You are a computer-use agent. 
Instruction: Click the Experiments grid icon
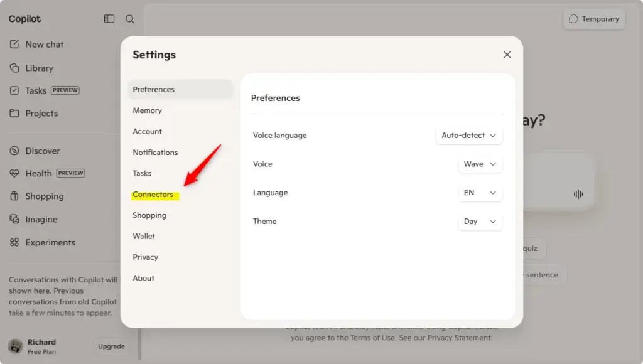pos(14,242)
